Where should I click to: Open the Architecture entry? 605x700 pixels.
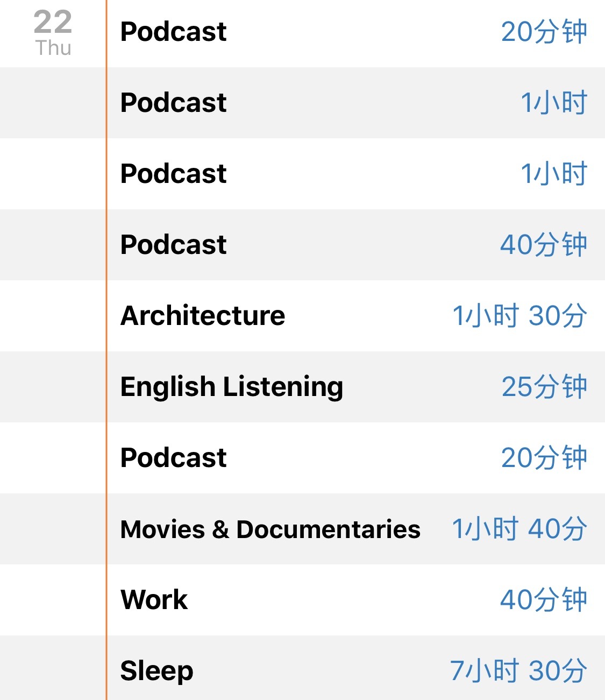[203, 315]
